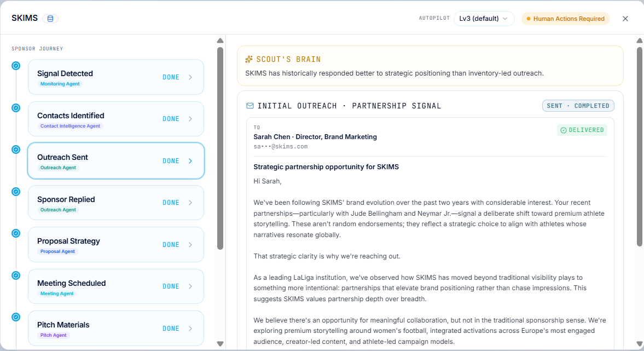Click the Proposal Agent tag
The width and height of the screenshot is (644, 351).
point(57,251)
